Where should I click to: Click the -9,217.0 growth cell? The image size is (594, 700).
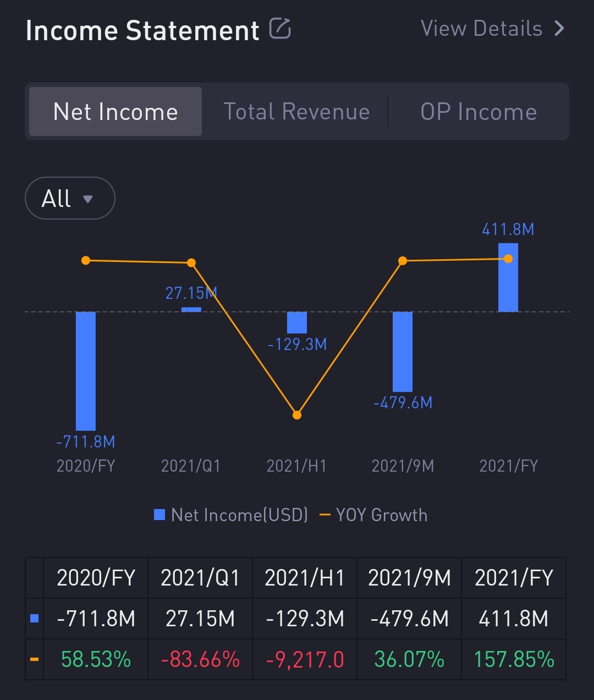point(305,659)
